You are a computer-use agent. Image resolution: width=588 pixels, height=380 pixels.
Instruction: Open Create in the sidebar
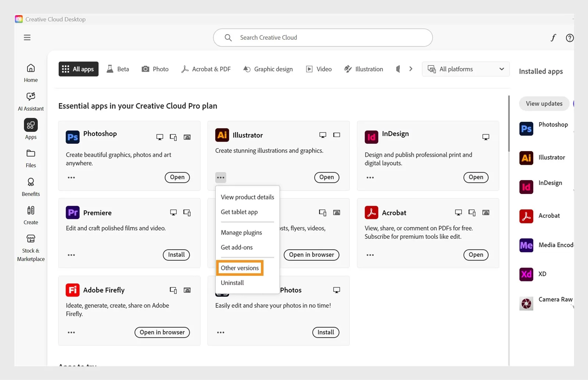[31, 215]
